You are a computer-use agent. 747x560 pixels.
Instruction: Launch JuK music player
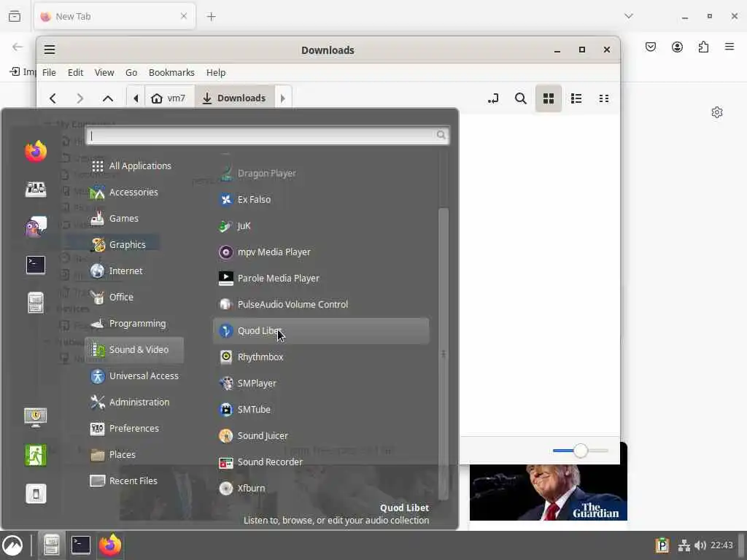(x=321, y=226)
